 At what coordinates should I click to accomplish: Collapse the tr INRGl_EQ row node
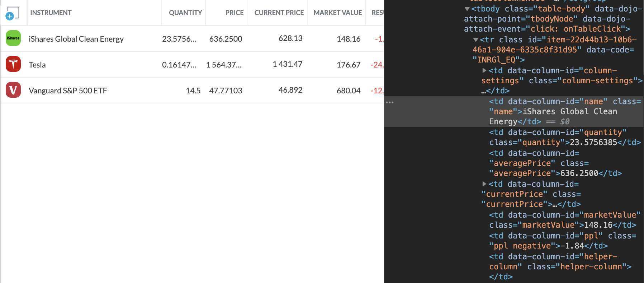point(475,40)
